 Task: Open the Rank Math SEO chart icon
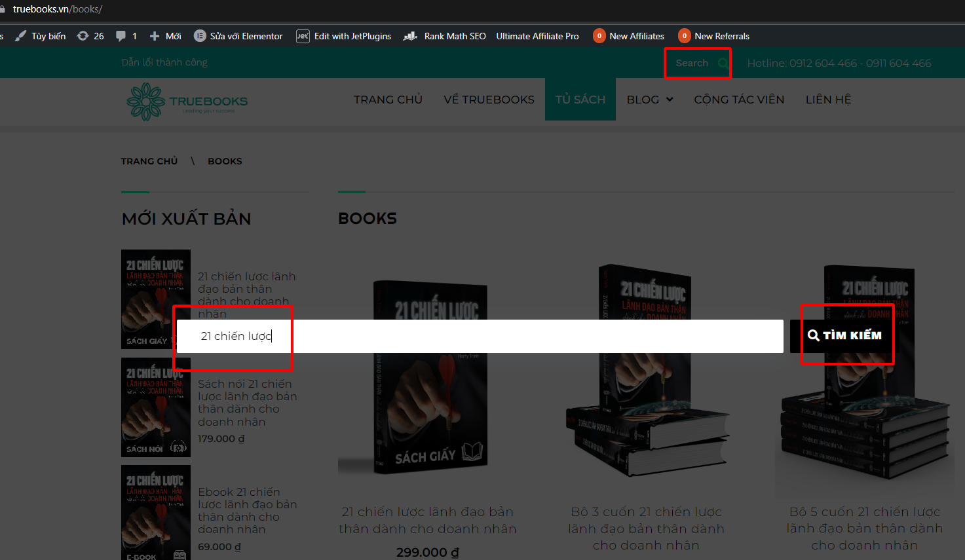(411, 36)
